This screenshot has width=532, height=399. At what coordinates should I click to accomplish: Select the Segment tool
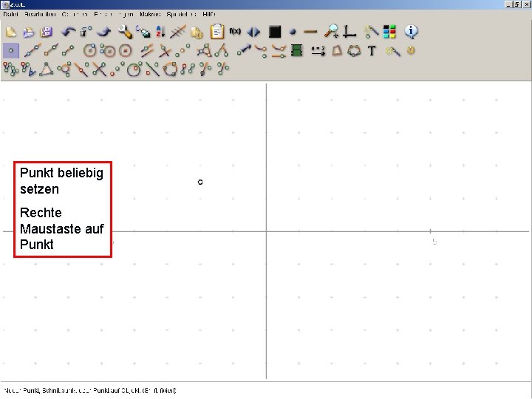68,50
